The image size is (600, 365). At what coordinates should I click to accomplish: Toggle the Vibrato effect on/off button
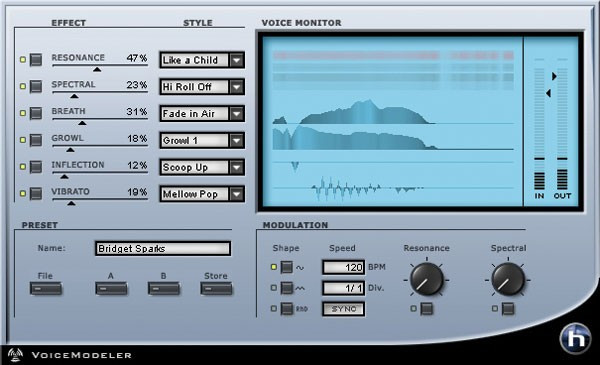click(x=36, y=194)
